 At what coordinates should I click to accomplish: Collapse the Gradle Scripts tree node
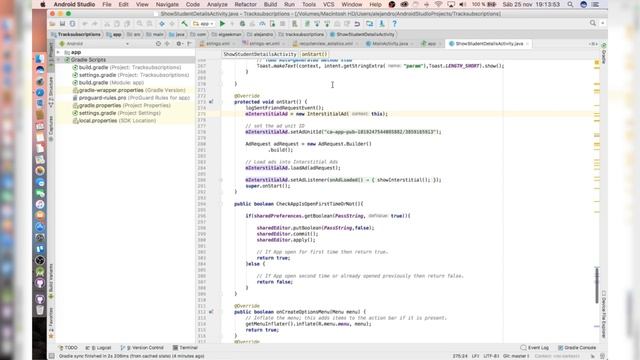(x=58, y=60)
